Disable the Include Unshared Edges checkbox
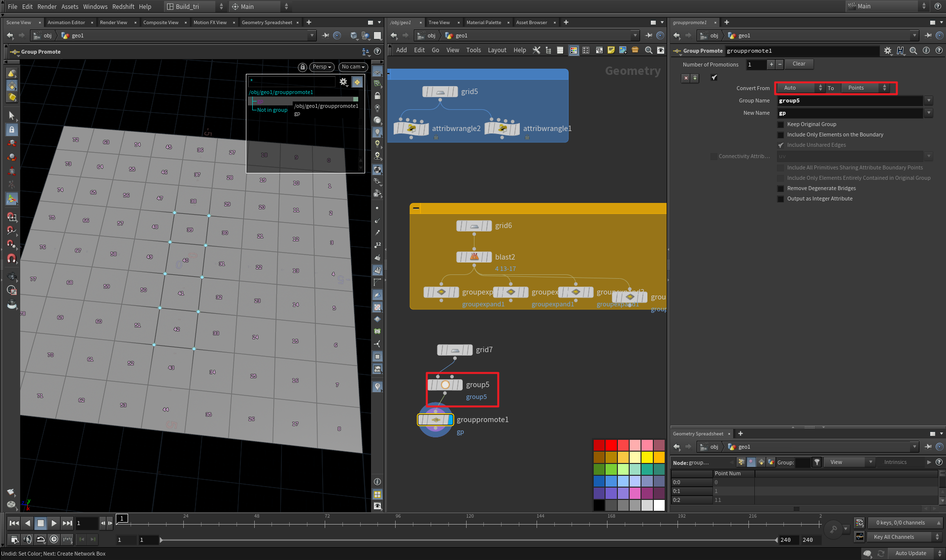The height and width of the screenshot is (560, 946). pyautogui.click(x=781, y=145)
